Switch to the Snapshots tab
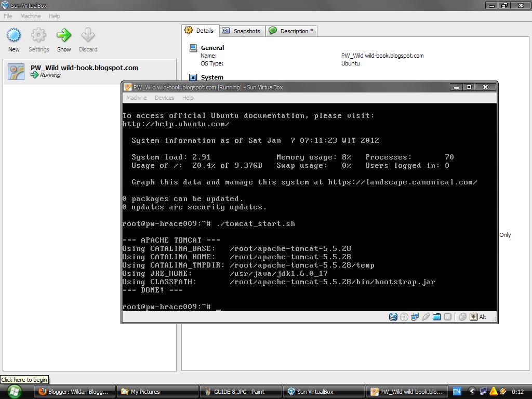This screenshot has width=532, height=399. click(x=242, y=31)
